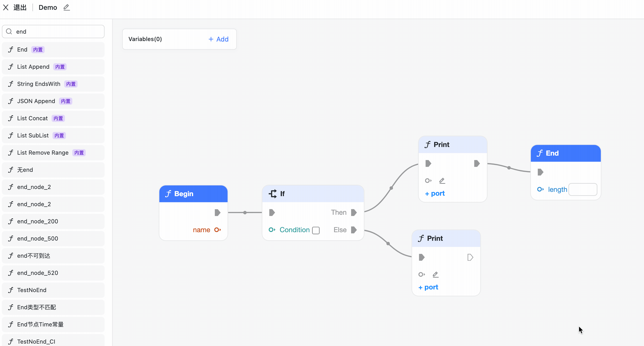Click the End node's length input field
This screenshot has width=644, height=346.
pos(583,189)
